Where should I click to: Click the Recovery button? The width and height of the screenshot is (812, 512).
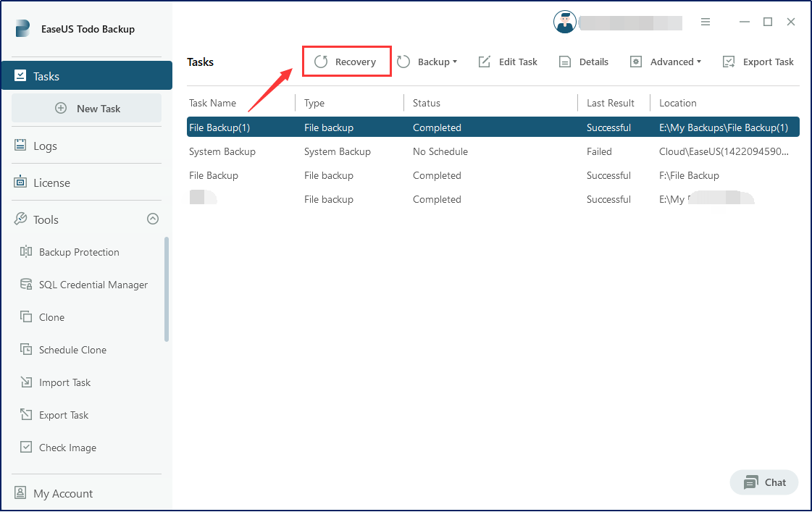(346, 62)
